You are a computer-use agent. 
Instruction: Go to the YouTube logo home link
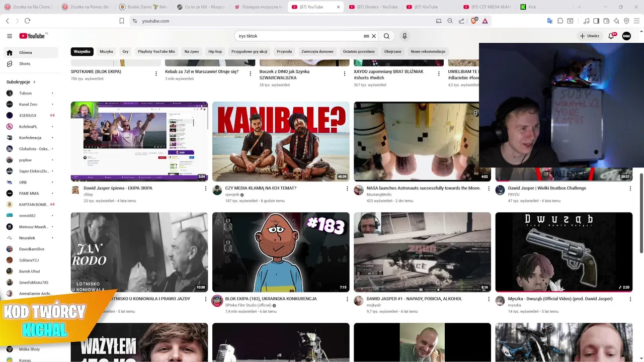(32, 36)
